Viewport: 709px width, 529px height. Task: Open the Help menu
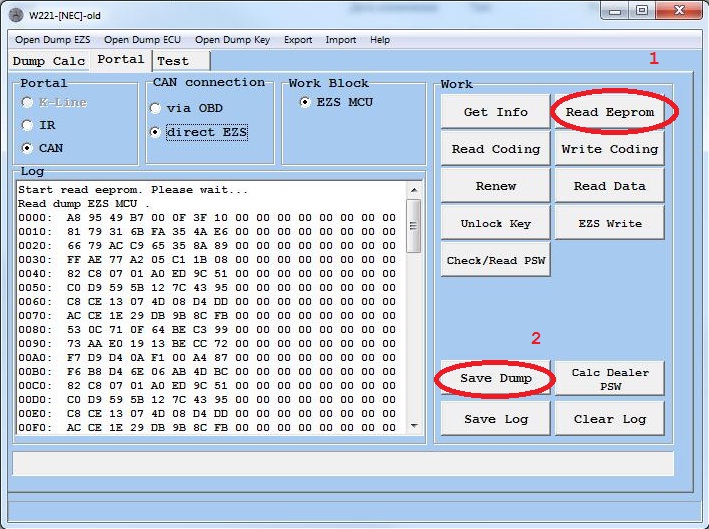pos(380,40)
